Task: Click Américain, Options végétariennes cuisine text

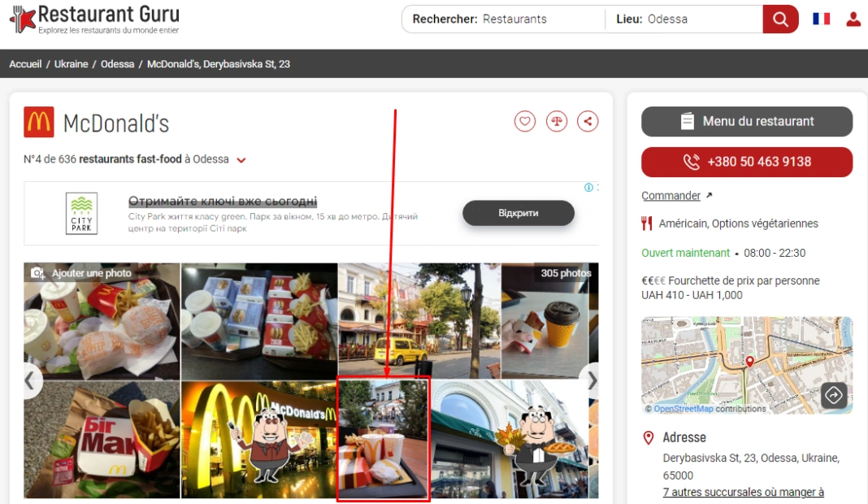Action: click(x=738, y=224)
